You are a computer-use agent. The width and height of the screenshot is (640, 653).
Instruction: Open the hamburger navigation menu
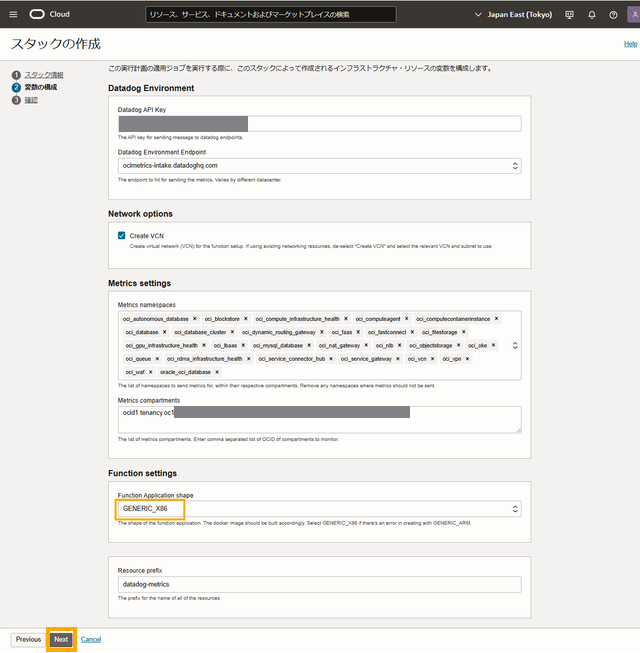coord(13,15)
